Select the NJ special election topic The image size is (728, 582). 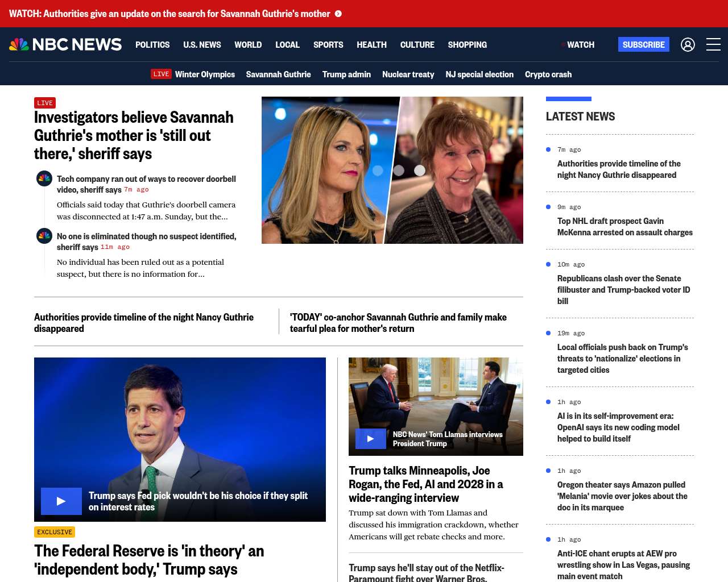coord(479,74)
